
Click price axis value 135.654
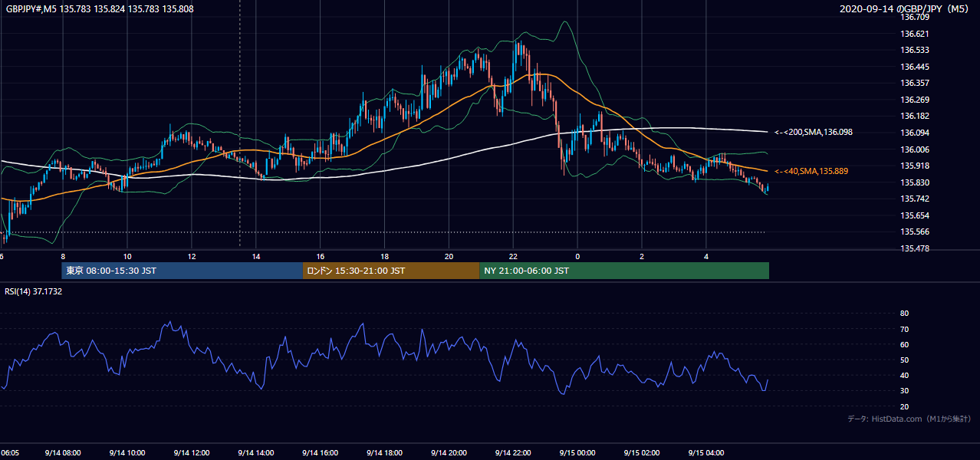pos(915,216)
